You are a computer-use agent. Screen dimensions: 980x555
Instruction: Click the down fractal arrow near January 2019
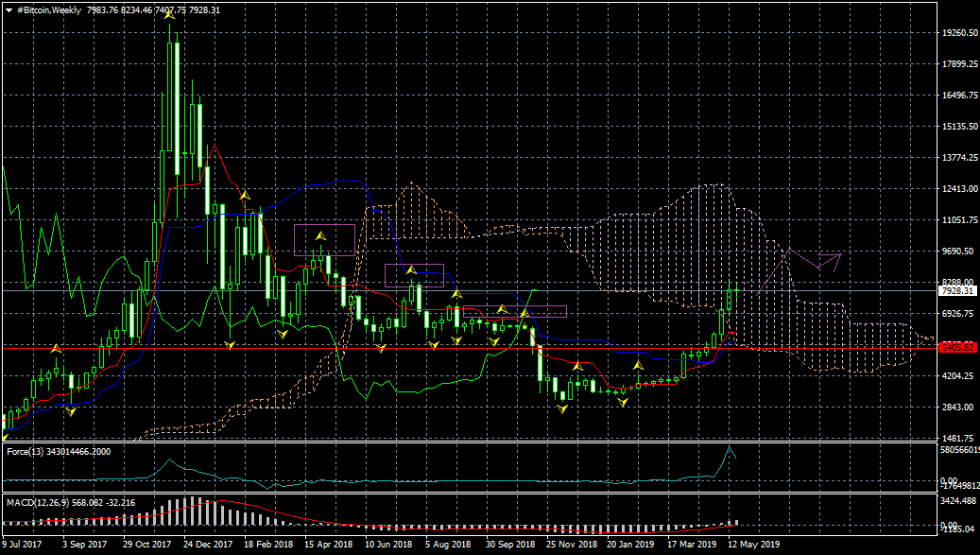coord(622,403)
